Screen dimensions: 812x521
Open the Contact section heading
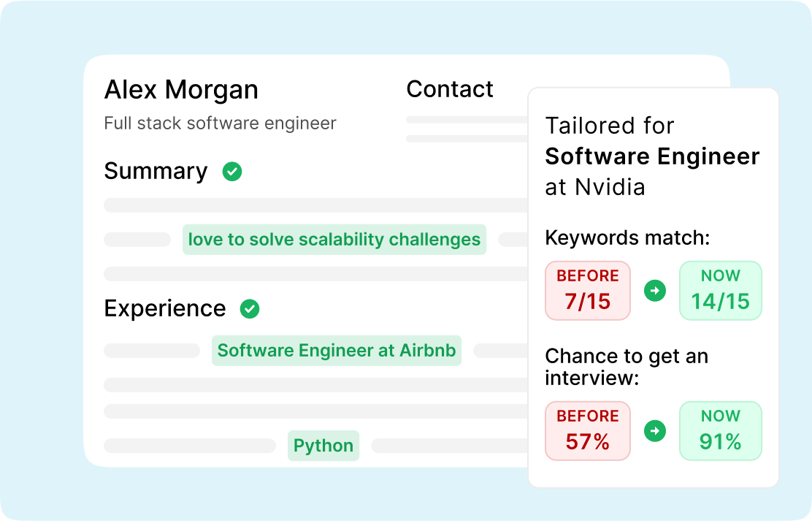click(x=450, y=89)
